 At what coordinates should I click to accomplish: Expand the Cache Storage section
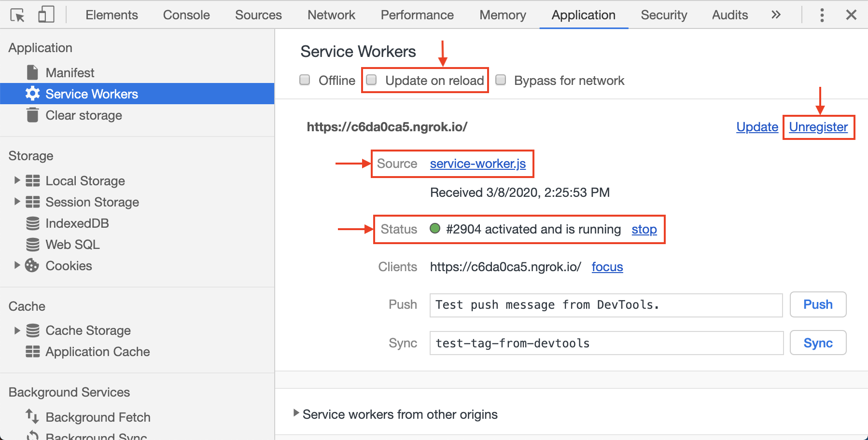tap(17, 330)
